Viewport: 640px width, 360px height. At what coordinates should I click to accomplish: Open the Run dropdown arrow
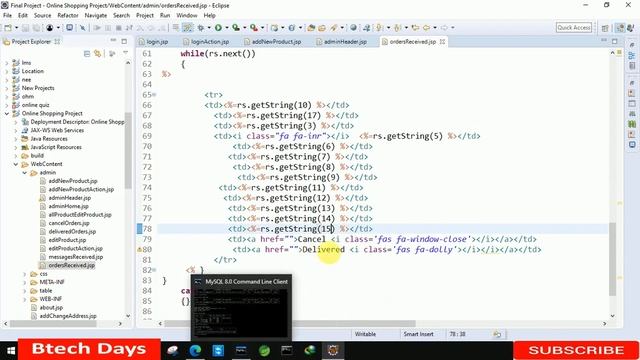click(x=227, y=28)
